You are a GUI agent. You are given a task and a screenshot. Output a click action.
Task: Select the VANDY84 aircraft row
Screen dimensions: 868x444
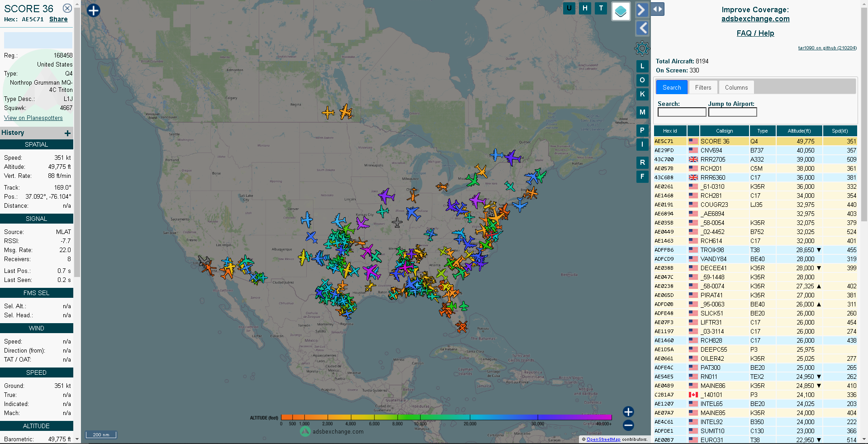(755, 259)
